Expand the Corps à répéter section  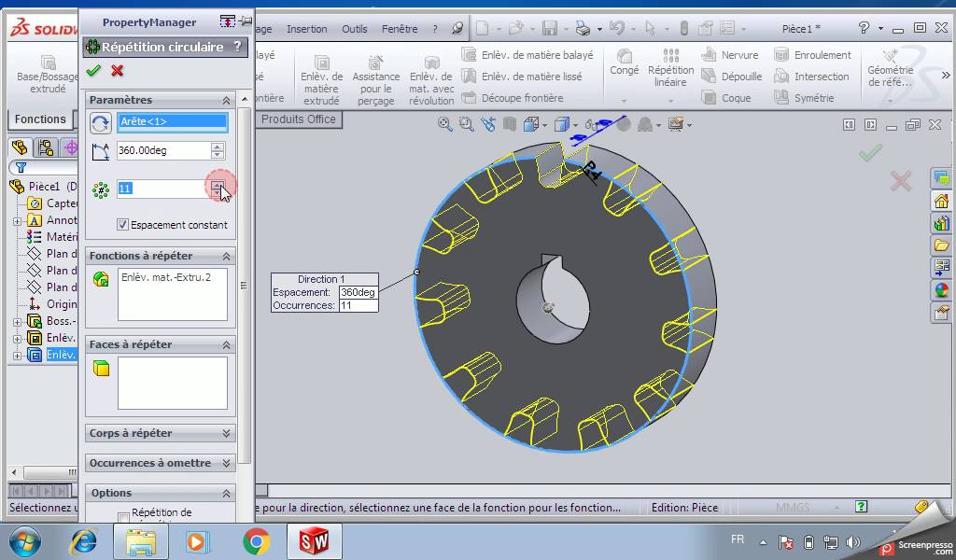(x=226, y=433)
